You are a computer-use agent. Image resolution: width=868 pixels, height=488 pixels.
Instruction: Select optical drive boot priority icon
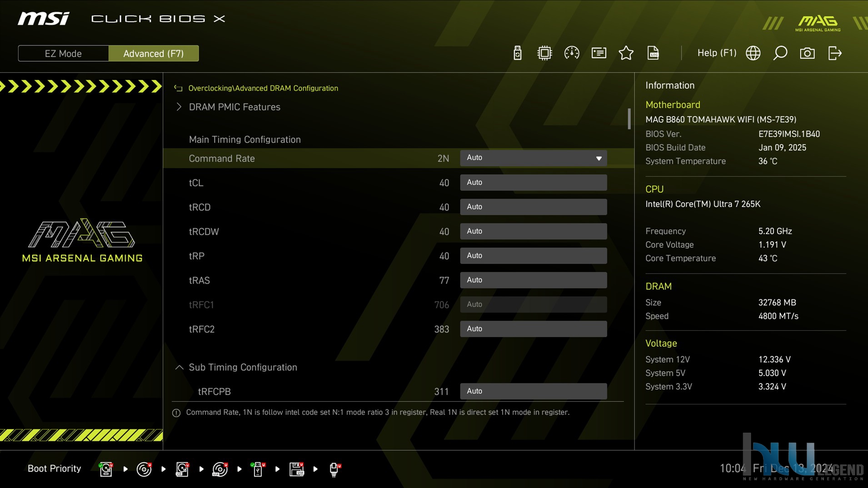pyautogui.click(x=144, y=469)
